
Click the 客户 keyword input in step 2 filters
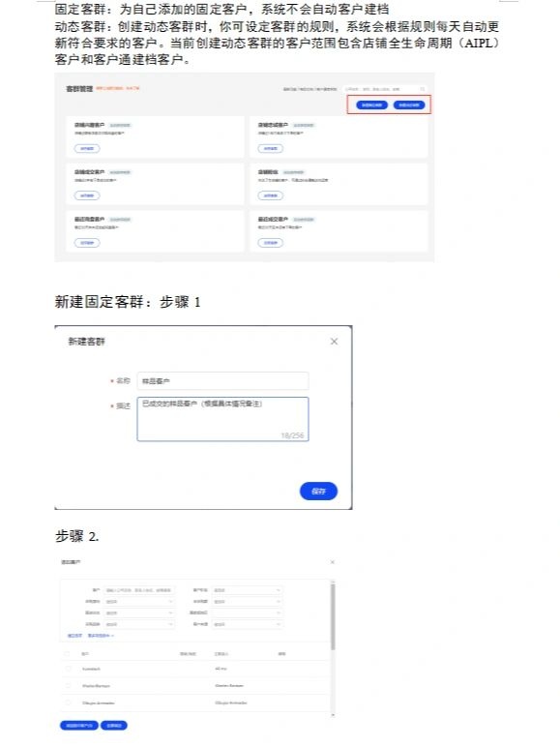pos(139,590)
